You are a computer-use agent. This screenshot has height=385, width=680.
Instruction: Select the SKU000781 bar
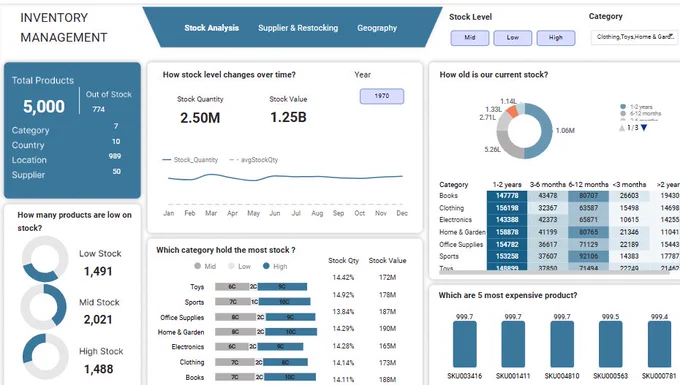click(x=659, y=345)
